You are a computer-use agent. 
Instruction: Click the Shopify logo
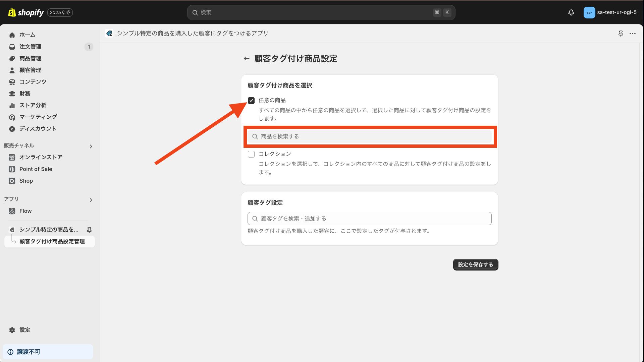pyautogui.click(x=26, y=12)
